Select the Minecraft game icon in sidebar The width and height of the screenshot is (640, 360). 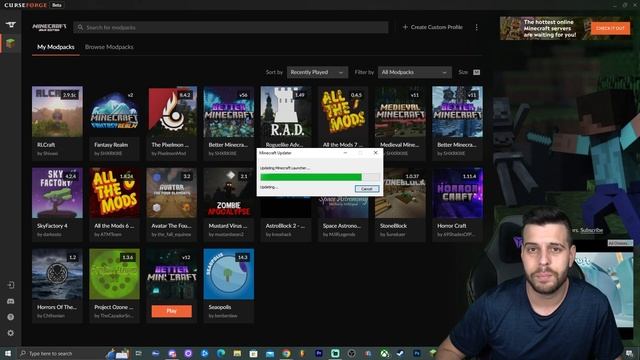point(11,43)
